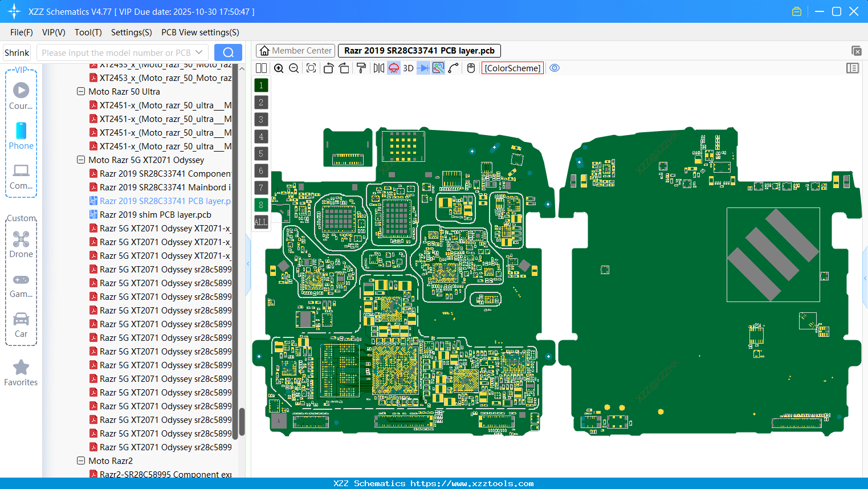Select the Zoom In magnifier tool

click(279, 68)
